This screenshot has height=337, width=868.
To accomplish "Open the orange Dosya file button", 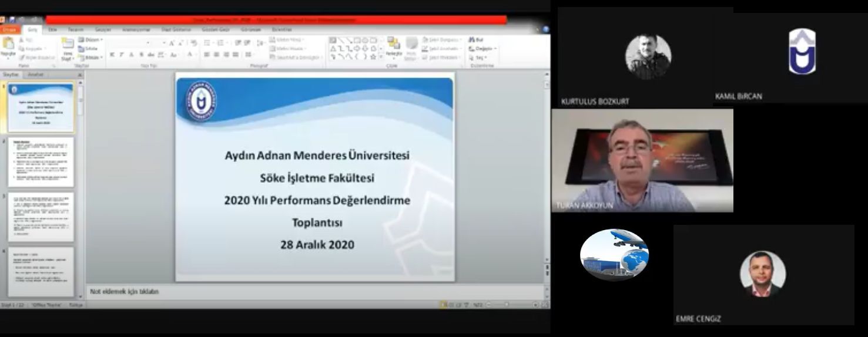I will click(11, 29).
